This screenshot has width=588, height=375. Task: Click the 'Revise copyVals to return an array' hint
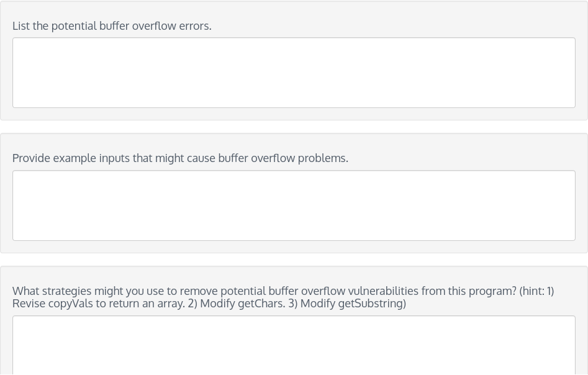pyautogui.click(x=99, y=304)
